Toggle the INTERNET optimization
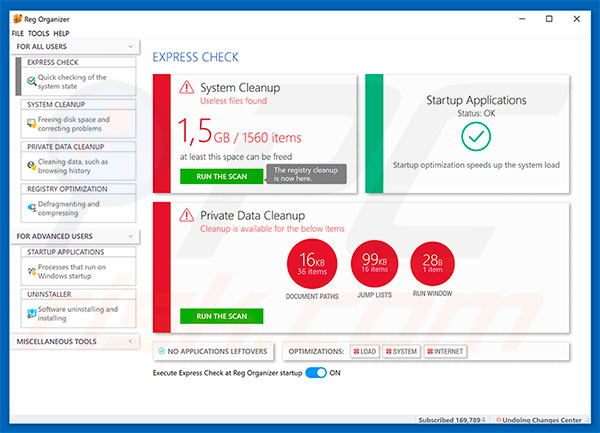The height and width of the screenshot is (433, 600). [445, 351]
